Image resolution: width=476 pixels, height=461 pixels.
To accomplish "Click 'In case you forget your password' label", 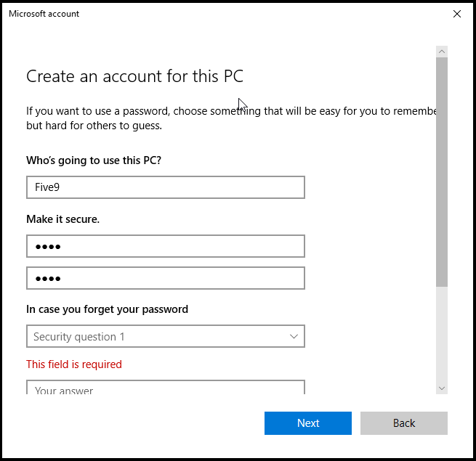I will 107,309.
